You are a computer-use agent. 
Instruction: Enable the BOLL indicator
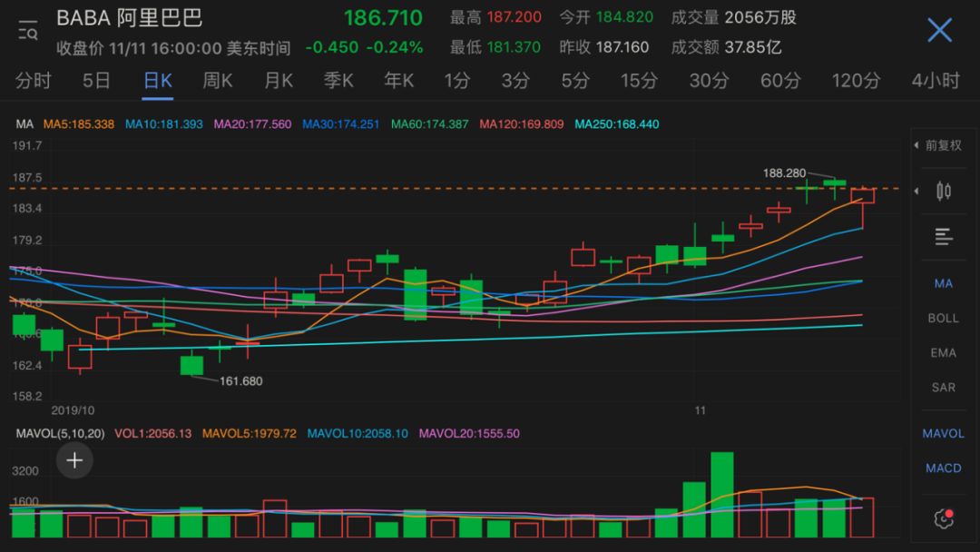(x=943, y=318)
